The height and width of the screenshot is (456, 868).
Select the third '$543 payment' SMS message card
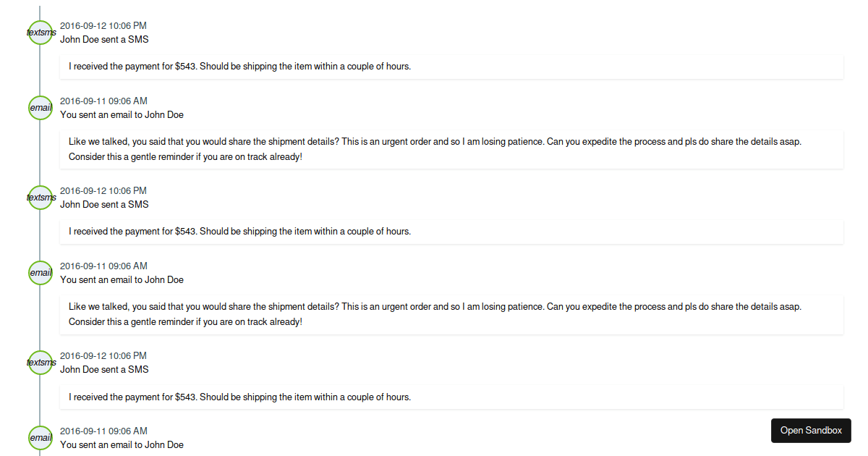tap(451, 397)
